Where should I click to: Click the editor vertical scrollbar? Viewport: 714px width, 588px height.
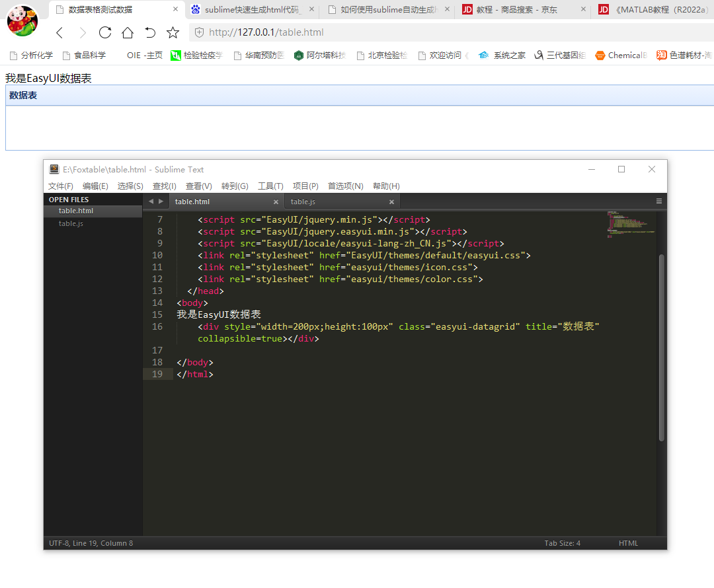click(662, 348)
